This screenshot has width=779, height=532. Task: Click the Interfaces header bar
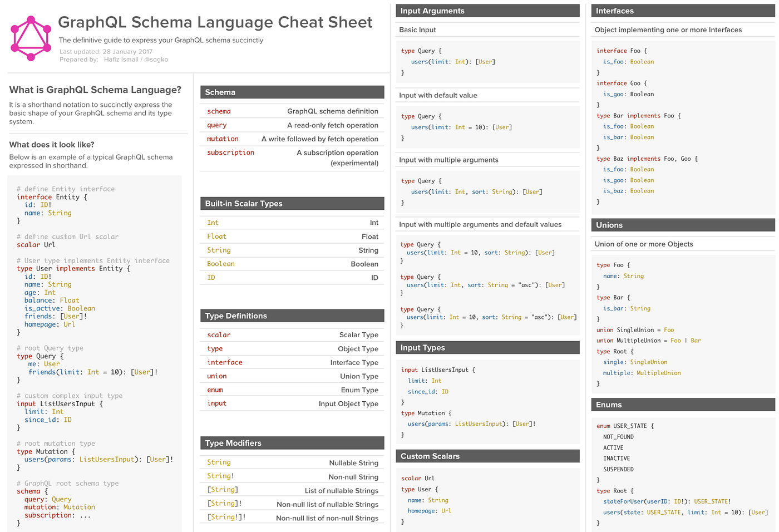[x=682, y=11]
